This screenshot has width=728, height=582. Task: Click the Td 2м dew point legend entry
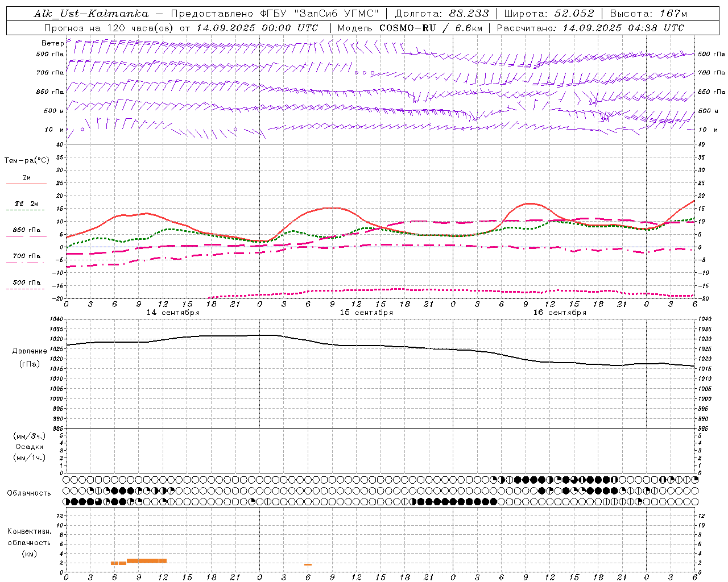(x=26, y=203)
